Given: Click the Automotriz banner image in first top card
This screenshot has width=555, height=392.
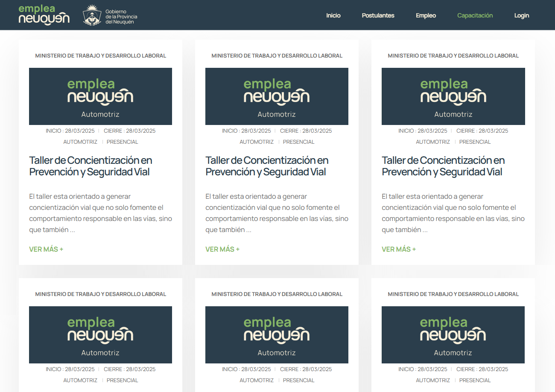Looking at the screenshot, I should 100,96.
